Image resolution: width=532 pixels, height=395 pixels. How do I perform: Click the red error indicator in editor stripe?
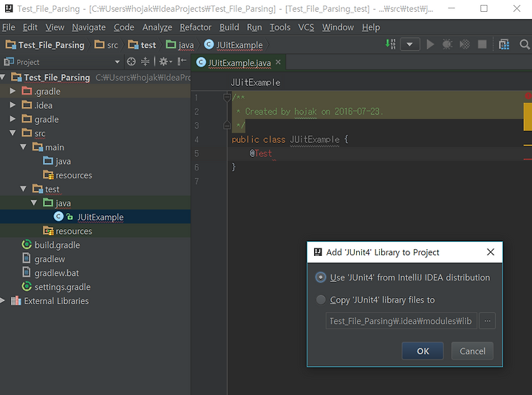tap(528, 96)
